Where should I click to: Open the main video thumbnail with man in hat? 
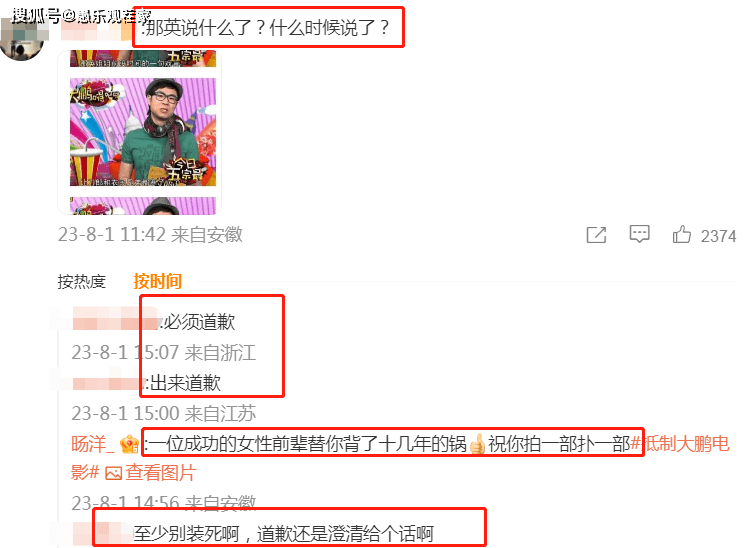point(143,132)
